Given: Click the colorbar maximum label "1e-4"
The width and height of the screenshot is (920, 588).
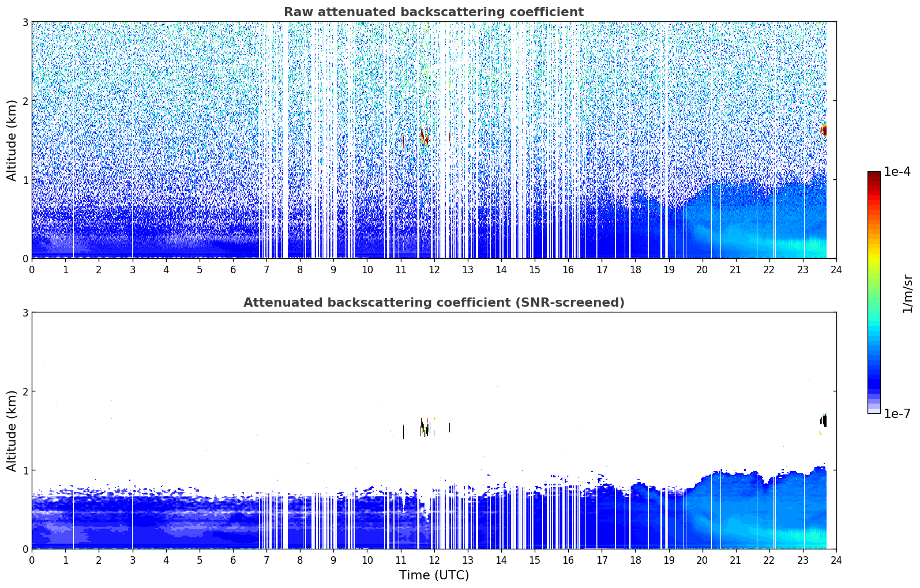Looking at the screenshot, I should click(898, 172).
